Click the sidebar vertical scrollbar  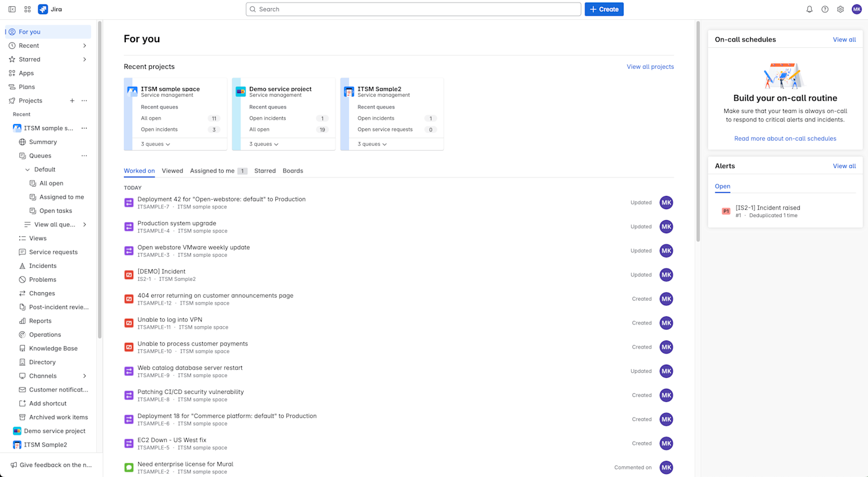[x=99, y=180]
